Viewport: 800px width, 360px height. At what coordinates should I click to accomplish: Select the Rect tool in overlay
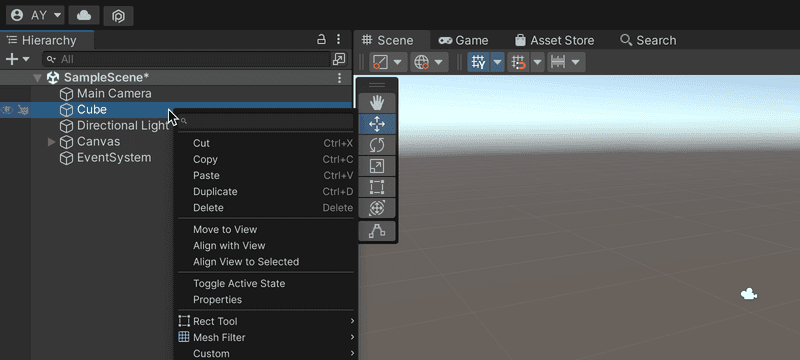[377, 187]
